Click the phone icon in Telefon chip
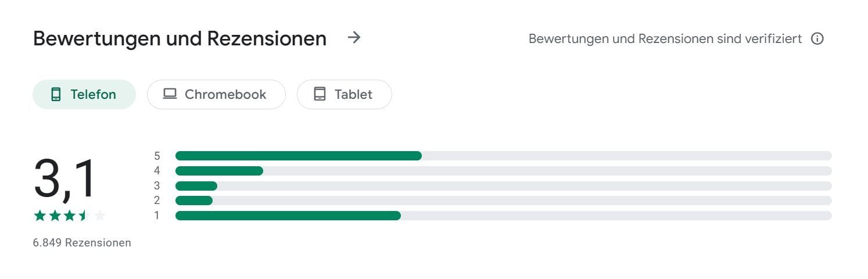 click(56, 94)
